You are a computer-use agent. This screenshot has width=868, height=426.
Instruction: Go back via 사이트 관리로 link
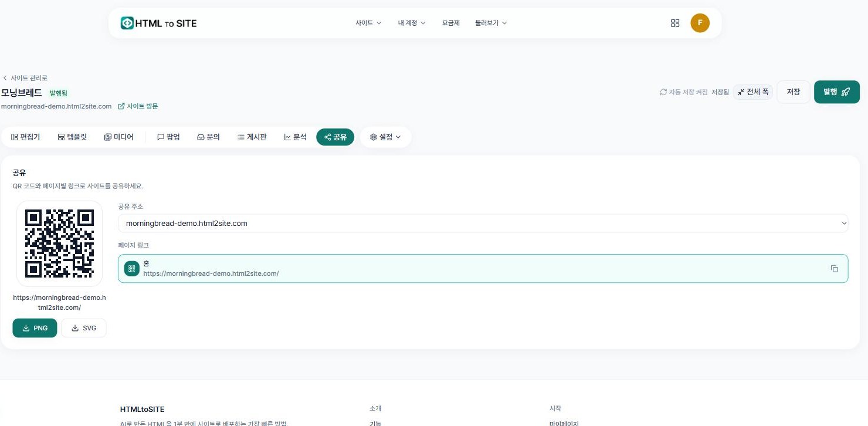(25, 77)
